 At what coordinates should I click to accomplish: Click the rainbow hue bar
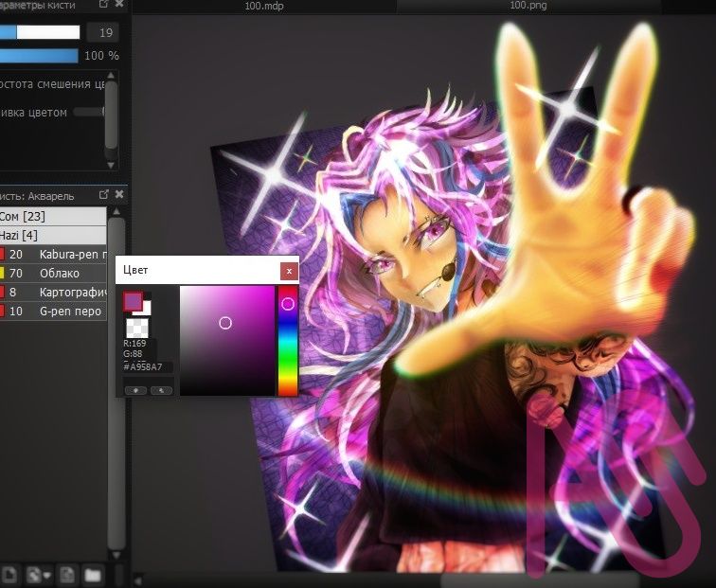[288, 341]
